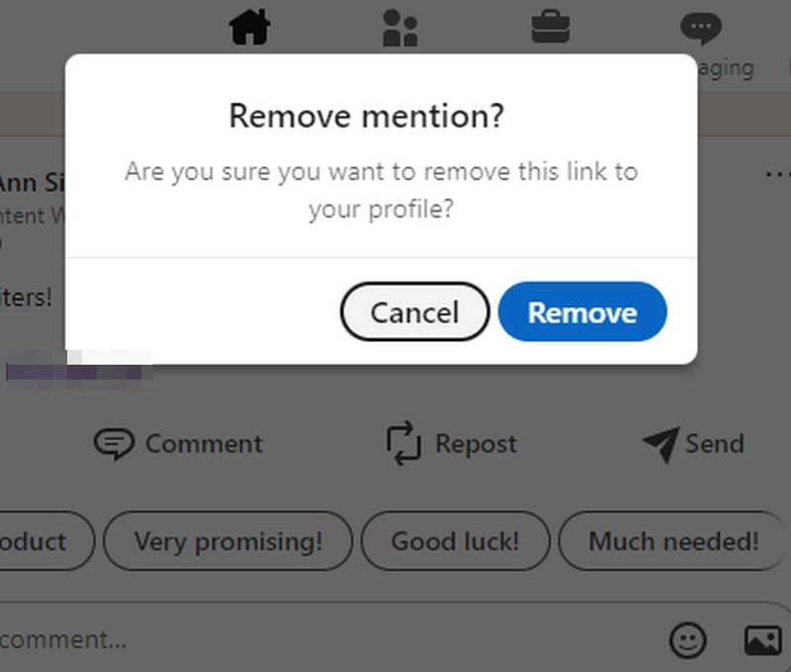Open the post's three-dot options menu
The image size is (791, 672).
[x=776, y=174]
